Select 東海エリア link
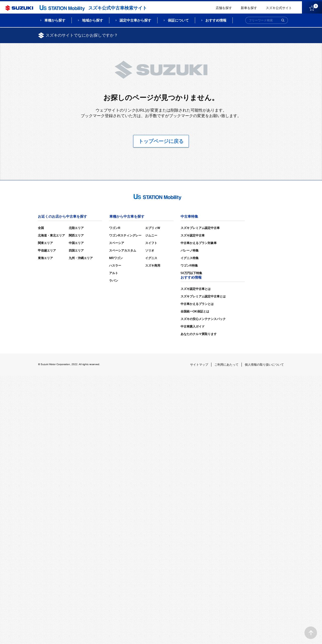322x644 pixels. [x=45, y=258]
